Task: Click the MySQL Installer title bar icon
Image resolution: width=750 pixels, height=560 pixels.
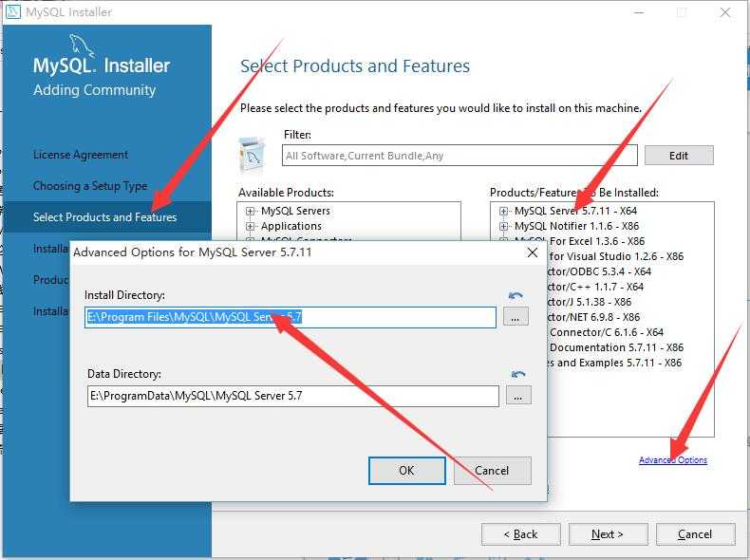Action: 12,11
